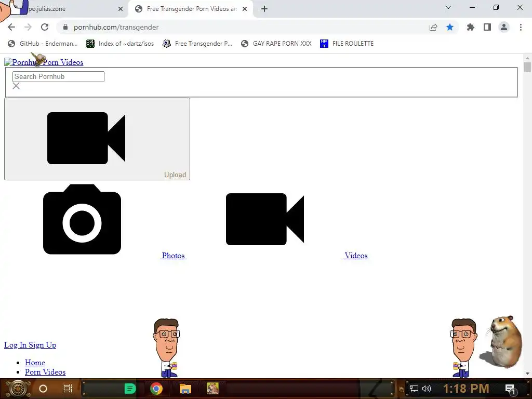The image size is (532, 399).
Task: View site information via the lock icon
Action: [x=65, y=27]
